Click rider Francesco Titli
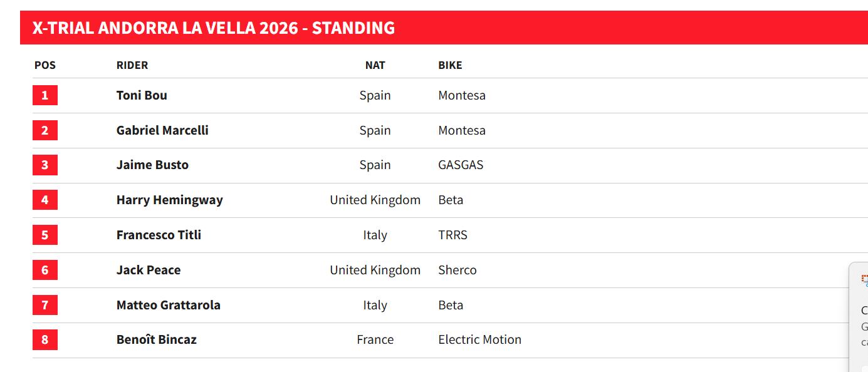The width and height of the screenshot is (868, 372). (159, 235)
